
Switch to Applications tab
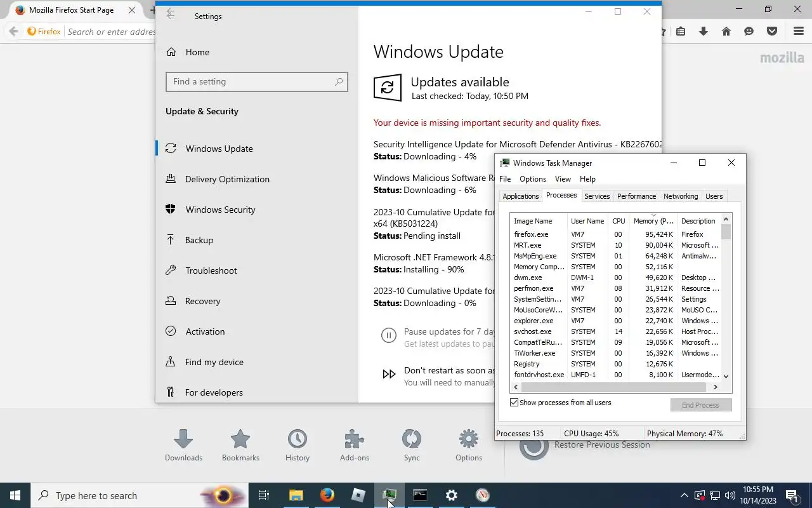click(x=521, y=196)
